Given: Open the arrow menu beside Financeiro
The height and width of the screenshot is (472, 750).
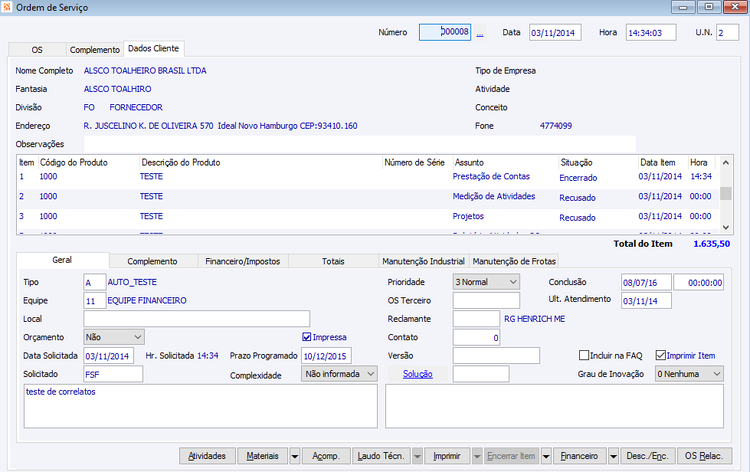Looking at the screenshot, I should (613, 456).
